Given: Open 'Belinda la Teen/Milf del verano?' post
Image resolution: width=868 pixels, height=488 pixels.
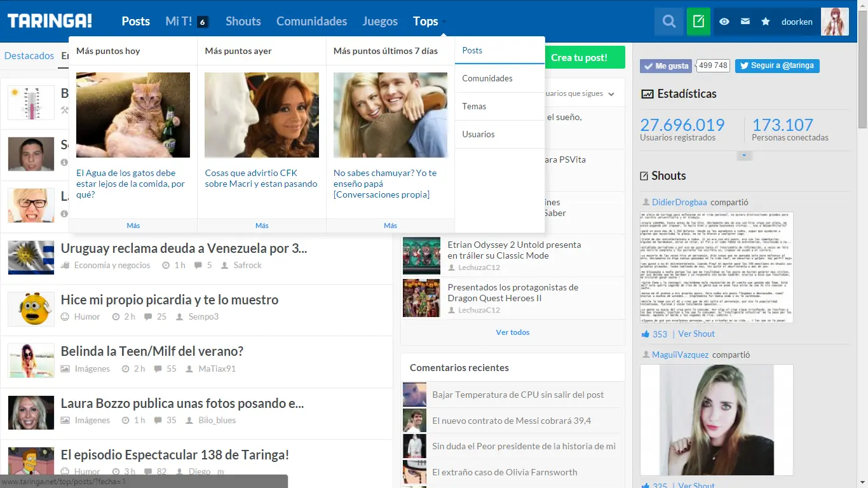Looking at the screenshot, I should 152,351.
